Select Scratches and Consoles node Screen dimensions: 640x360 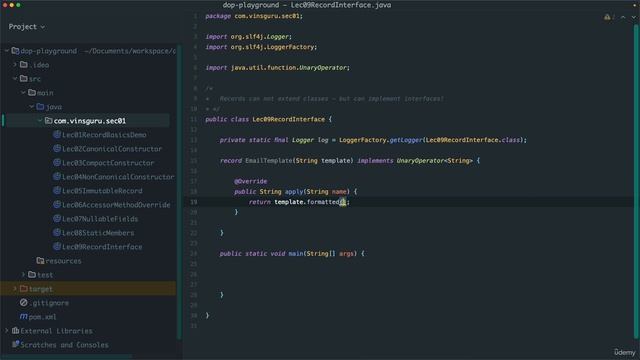coord(64,345)
